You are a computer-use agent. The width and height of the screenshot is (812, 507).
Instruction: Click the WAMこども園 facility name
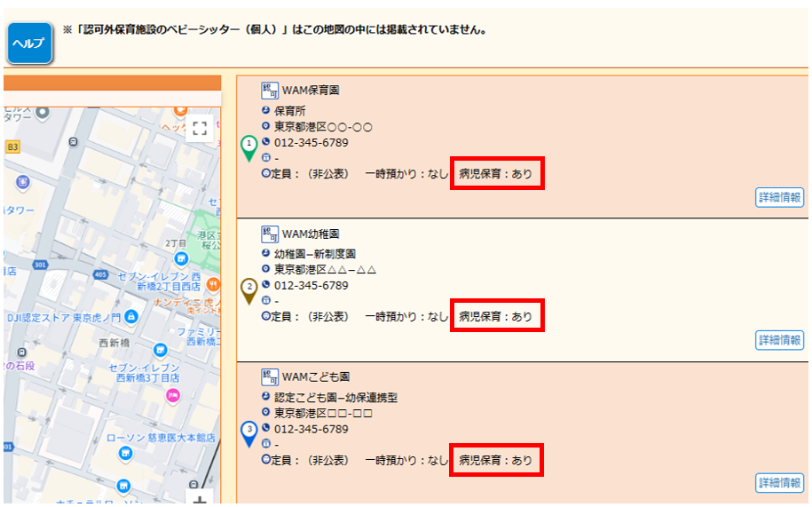(x=316, y=377)
